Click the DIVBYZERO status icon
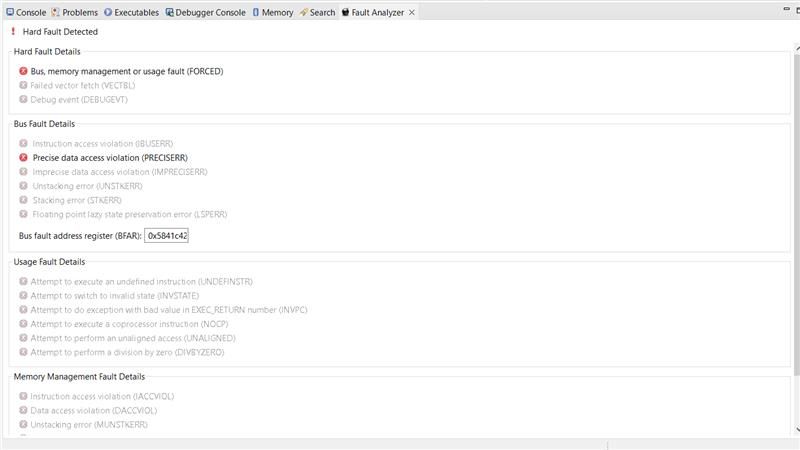The height and width of the screenshot is (450, 800). 23,352
